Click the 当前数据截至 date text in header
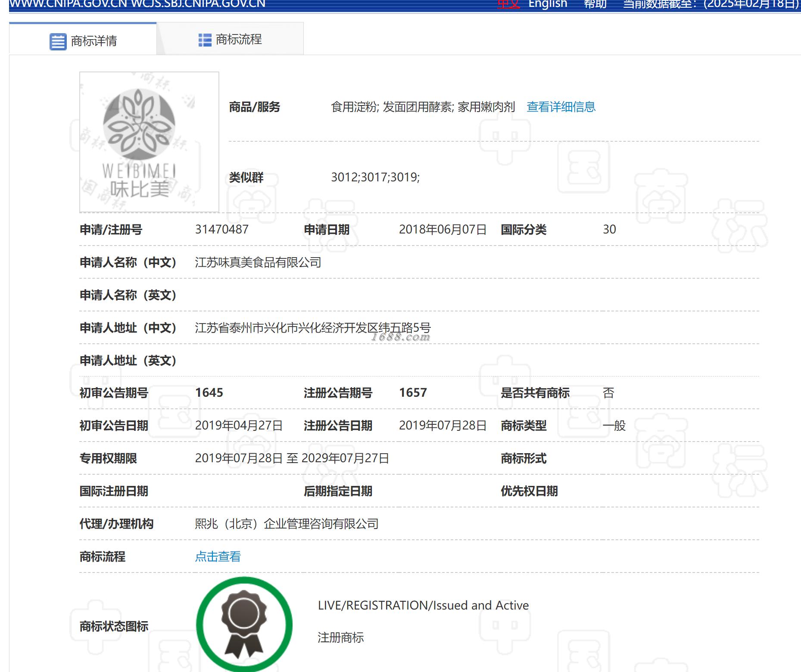Image resolution: width=801 pixels, height=672 pixels. pos(711,4)
